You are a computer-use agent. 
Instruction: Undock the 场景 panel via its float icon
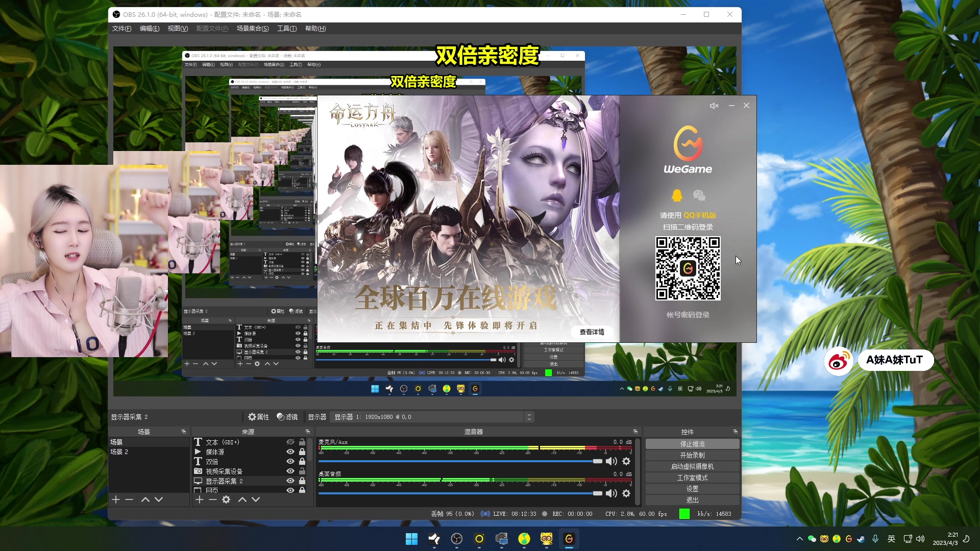click(x=184, y=432)
